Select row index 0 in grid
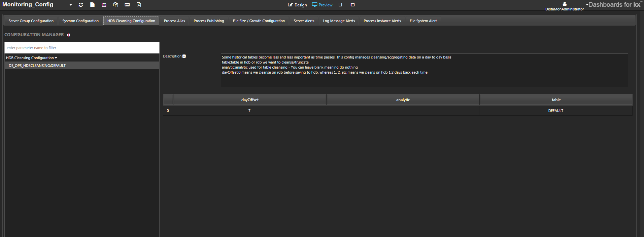The height and width of the screenshot is (237, 644). 168,111
